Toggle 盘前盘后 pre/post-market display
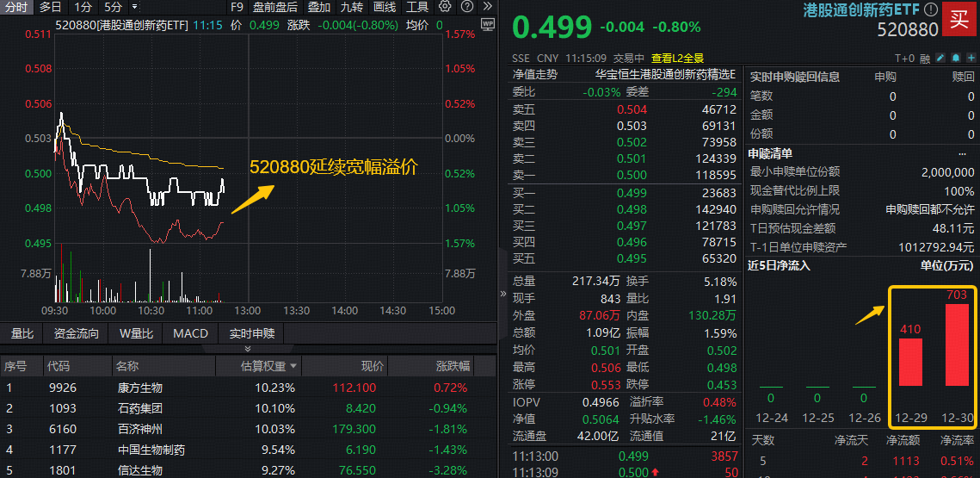Viewport: 980px width, 478px height. coord(275,7)
